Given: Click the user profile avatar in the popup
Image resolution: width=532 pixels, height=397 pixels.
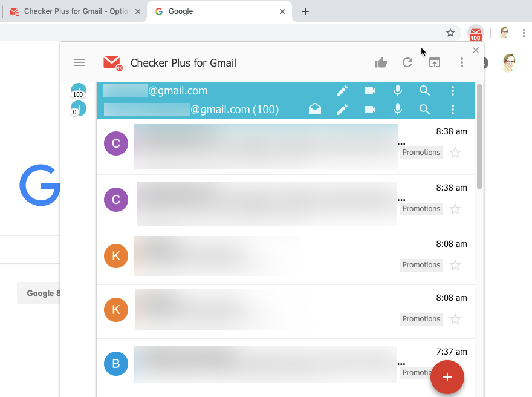Looking at the screenshot, I should tap(510, 62).
